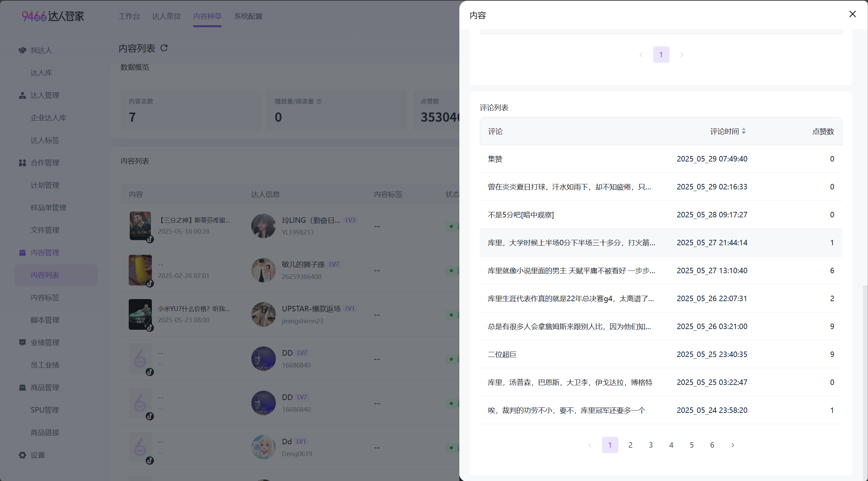Open the 小米YU7 video thumbnail

click(x=140, y=314)
